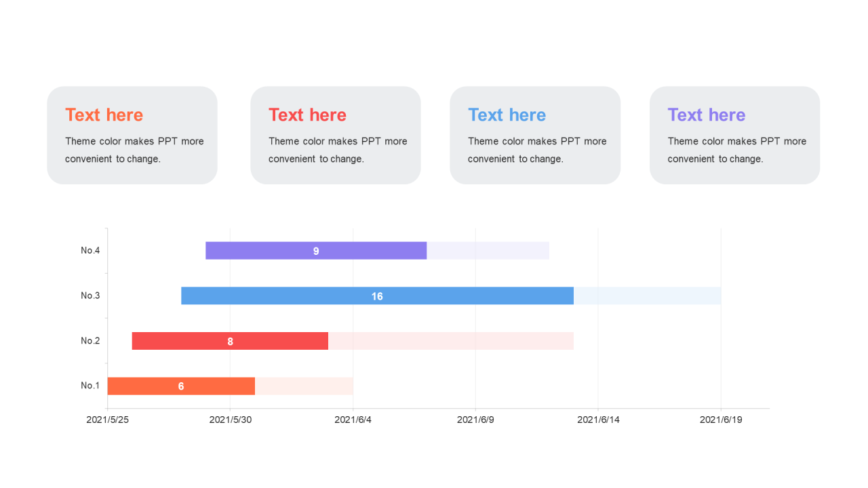Select the purple "Text here" heading
The width and height of the screenshot is (868, 488).
pos(706,115)
